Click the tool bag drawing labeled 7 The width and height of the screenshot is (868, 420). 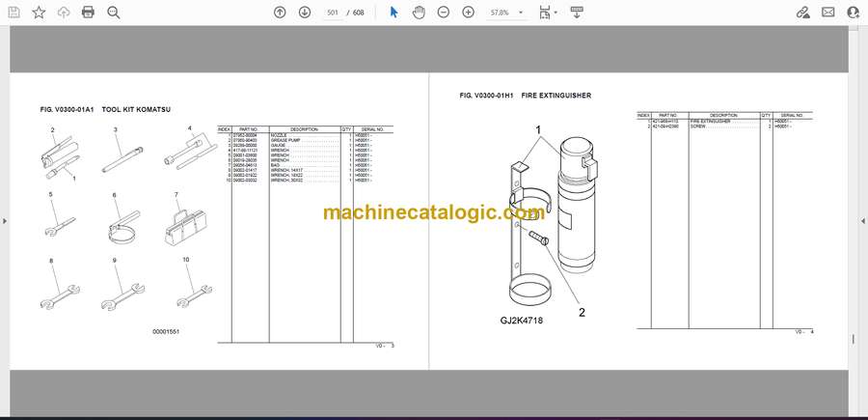pos(184,227)
